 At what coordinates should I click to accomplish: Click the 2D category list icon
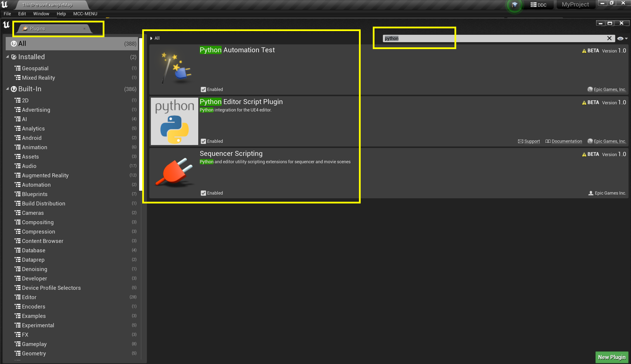tap(18, 100)
